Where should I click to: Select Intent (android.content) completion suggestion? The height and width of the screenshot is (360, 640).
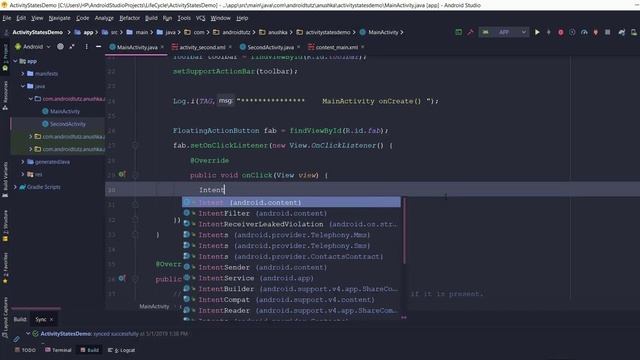pyautogui.click(x=291, y=202)
